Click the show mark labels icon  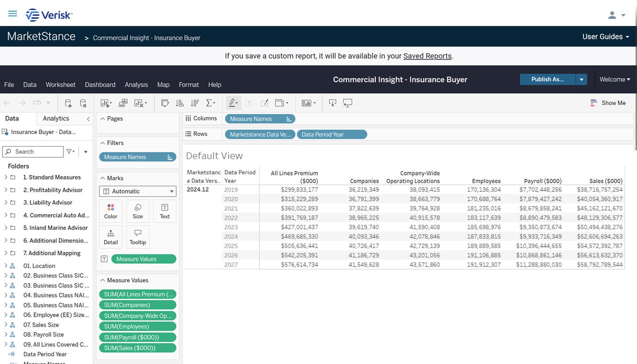249,103
